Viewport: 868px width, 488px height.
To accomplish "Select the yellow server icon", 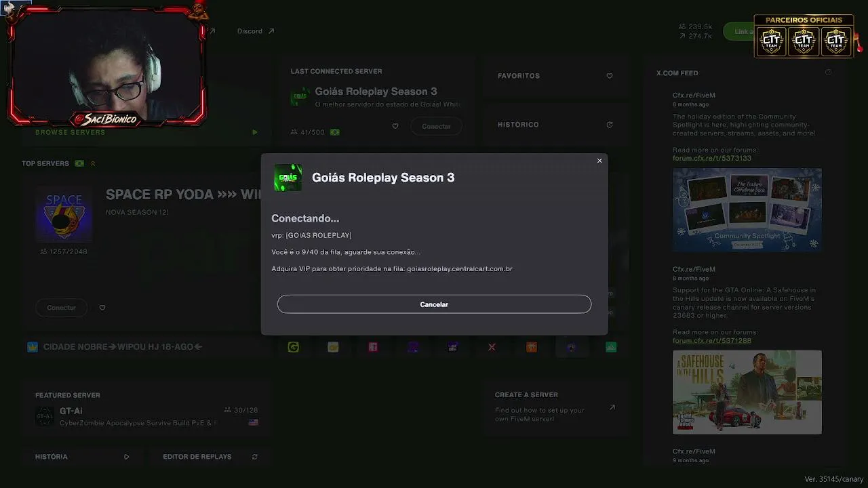I will [333, 347].
